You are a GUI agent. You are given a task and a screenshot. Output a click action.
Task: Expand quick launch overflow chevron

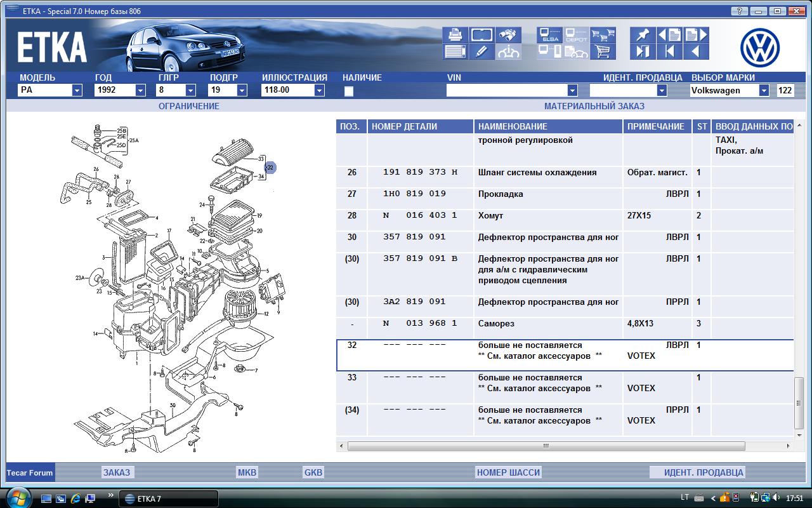[x=112, y=495]
